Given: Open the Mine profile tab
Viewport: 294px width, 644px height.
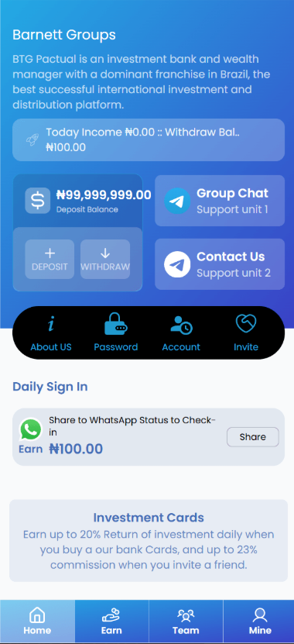Looking at the screenshot, I should click(x=260, y=621).
